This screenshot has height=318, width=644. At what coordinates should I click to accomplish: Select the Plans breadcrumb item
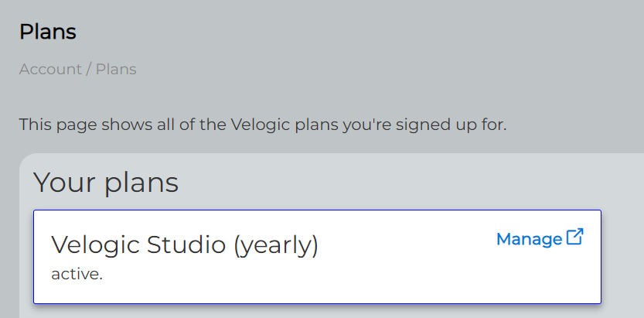click(116, 69)
